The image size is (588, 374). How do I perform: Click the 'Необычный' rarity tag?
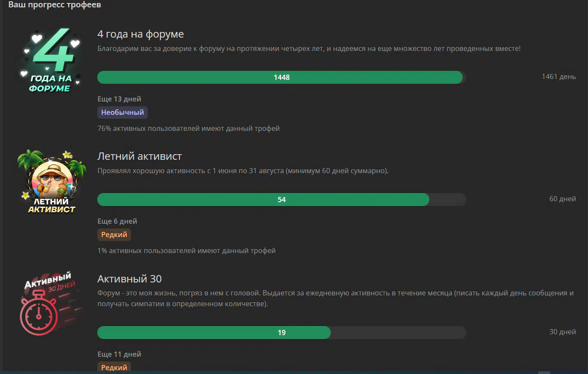point(122,112)
